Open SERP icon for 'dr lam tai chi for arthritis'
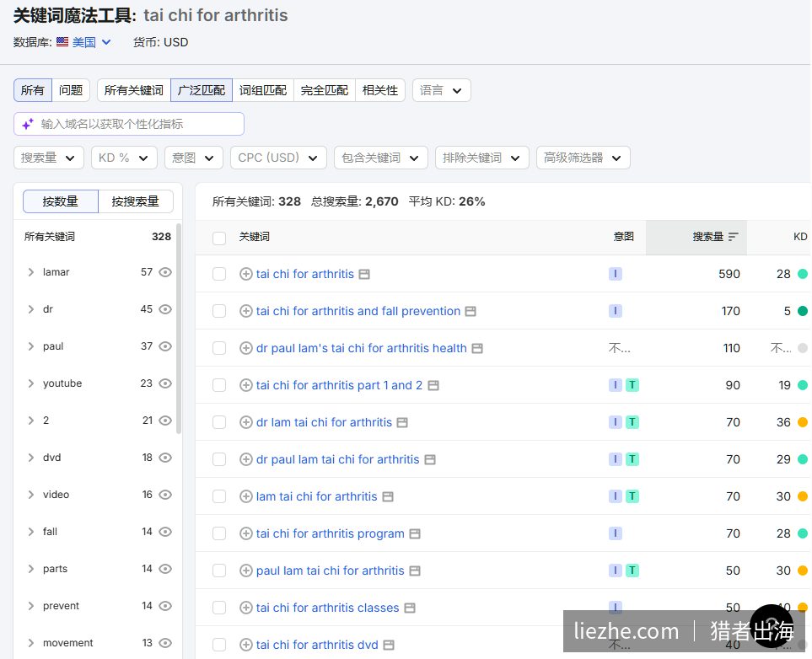 (x=402, y=422)
